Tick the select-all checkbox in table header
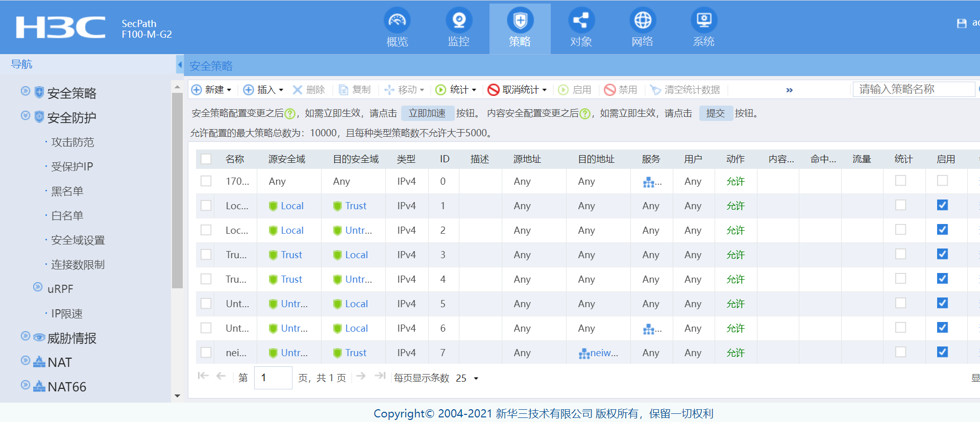The height and width of the screenshot is (422, 980). 206,159
